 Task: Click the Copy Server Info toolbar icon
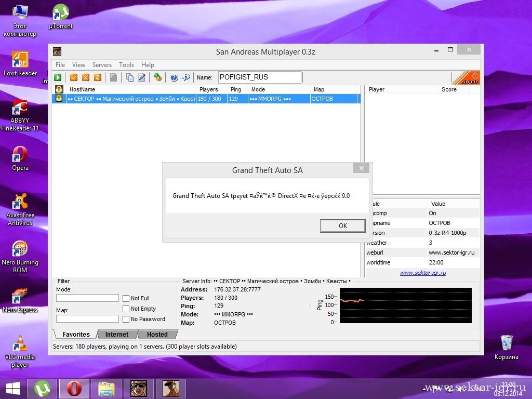click(129, 77)
